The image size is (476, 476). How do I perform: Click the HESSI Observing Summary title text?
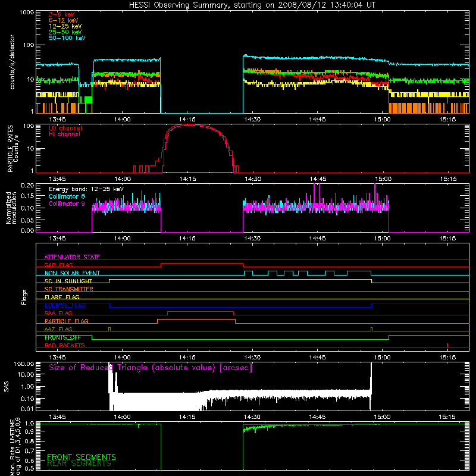[252, 5]
